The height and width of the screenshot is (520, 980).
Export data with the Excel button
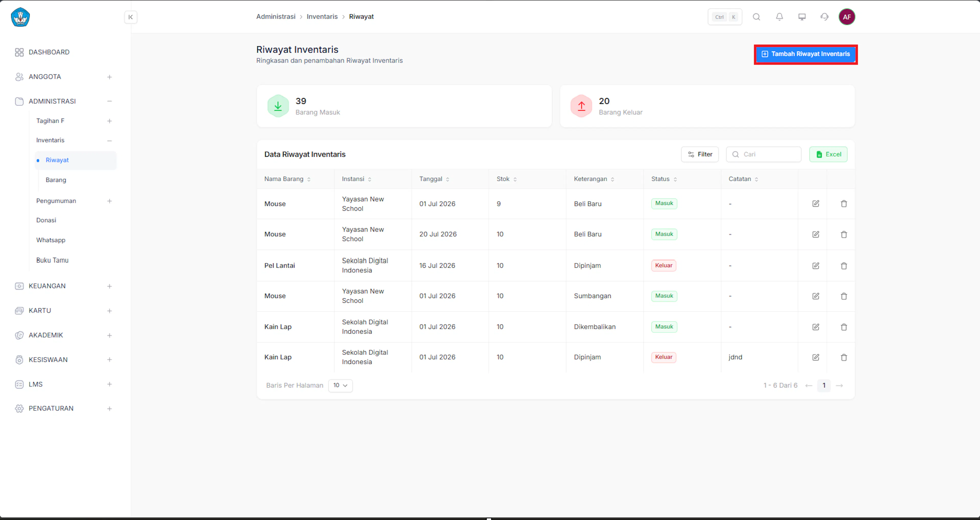pos(828,154)
